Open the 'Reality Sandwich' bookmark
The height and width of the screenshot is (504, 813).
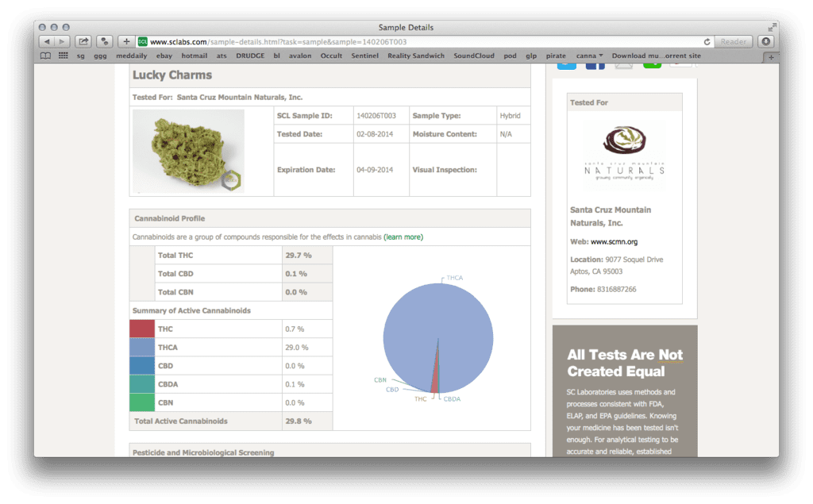click(416, 56)
